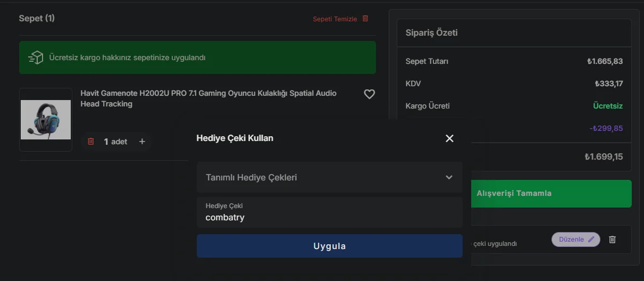Viewport: 644px width, 281px height.
Task: Click the chevron arrow on the gift voucher dropdown
Action: (x=449, y=177)
